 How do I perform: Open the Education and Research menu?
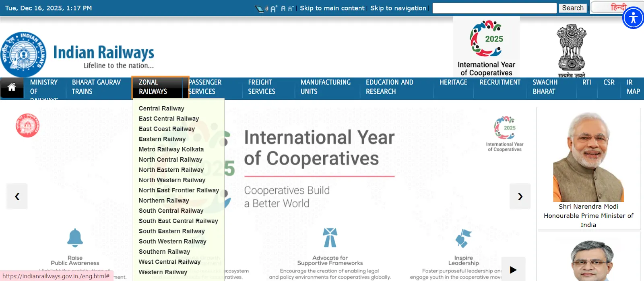click(x=389, y=87)
